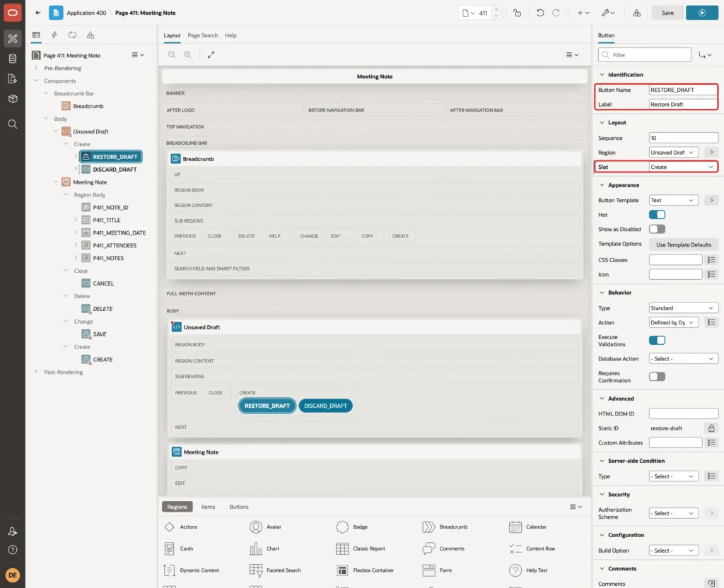Open administration user icon in sidebar
Image resolution: width=724 pixels, height=588 pixels.
pyautogui.click(x=13, y=531)
